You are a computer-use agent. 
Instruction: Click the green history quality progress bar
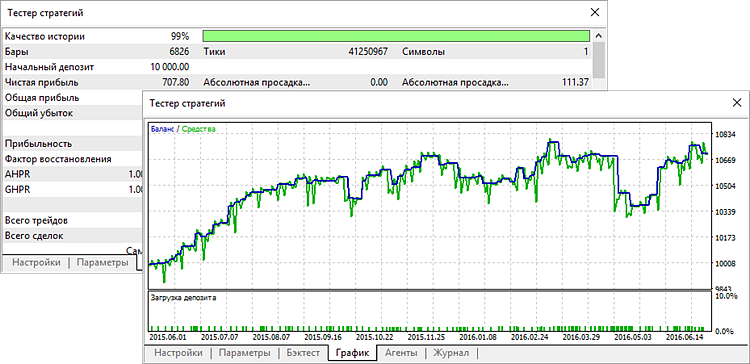(396, 36)
